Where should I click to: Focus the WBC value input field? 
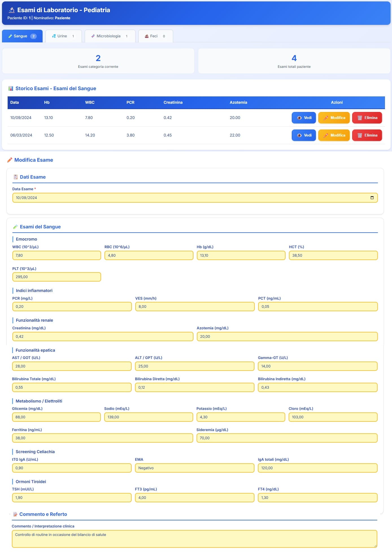pyautogui.click(x=56, y=255)
